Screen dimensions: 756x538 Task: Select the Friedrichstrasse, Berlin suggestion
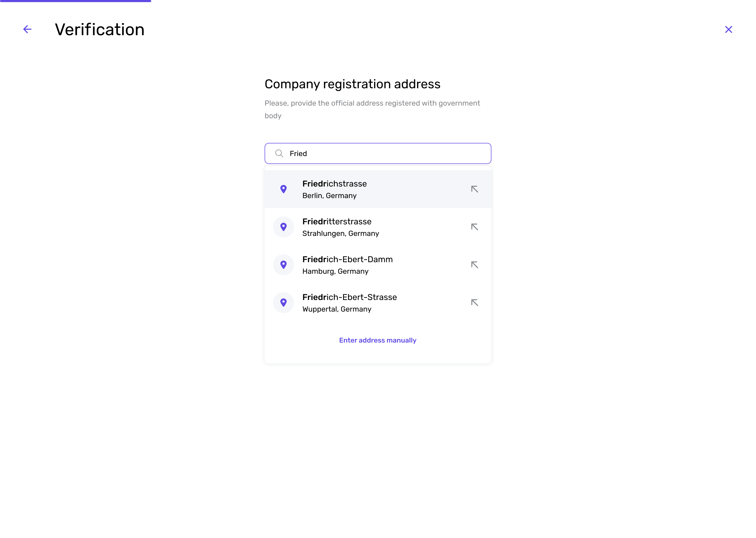378,189
